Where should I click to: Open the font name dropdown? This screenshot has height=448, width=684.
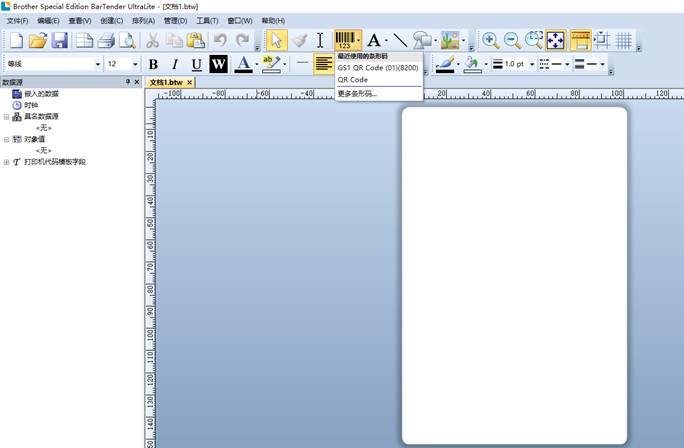coord(98,64)
